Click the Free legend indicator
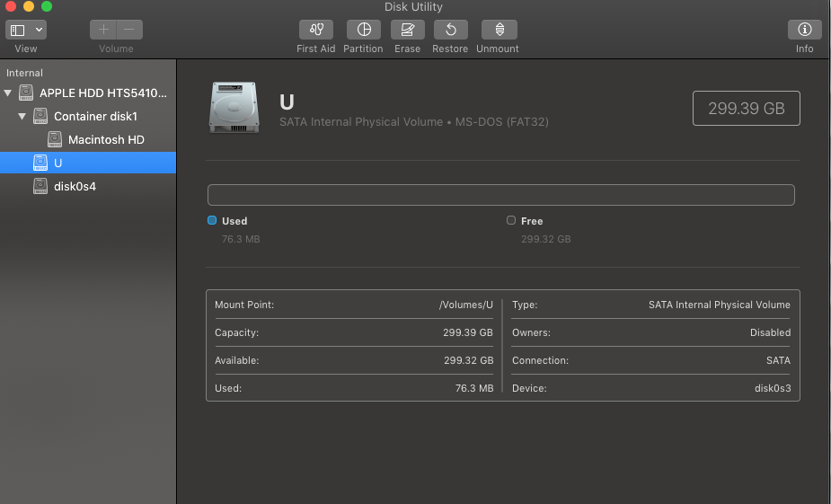The height and width of the screenshot is (504, 831). click(511, 220)
